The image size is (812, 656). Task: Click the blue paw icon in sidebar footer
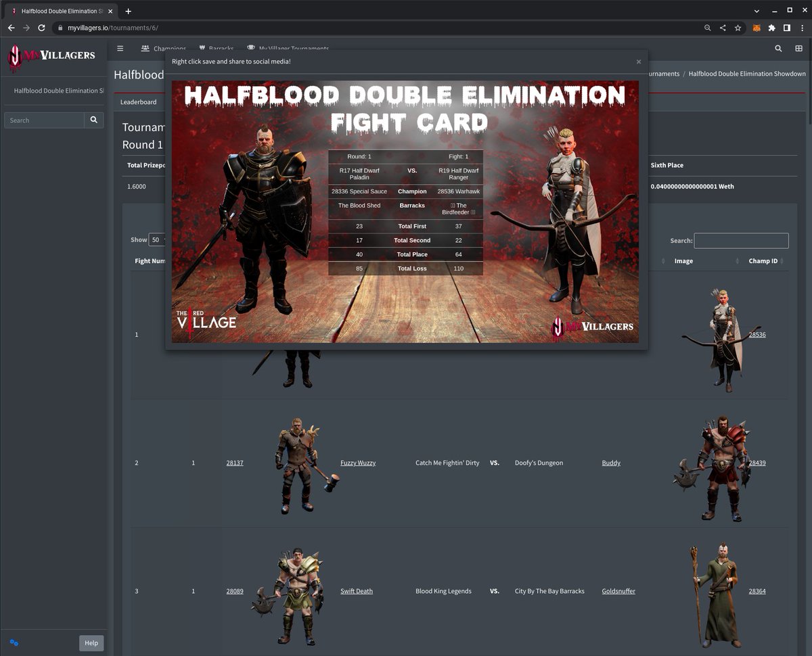[14, 642]
